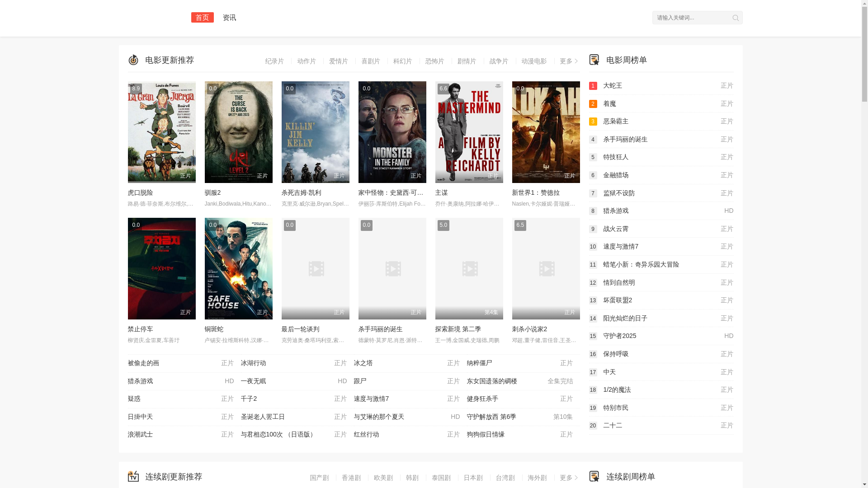Click the 杀手玛丽的诞生 title under thumbnail

coord(380,329)
